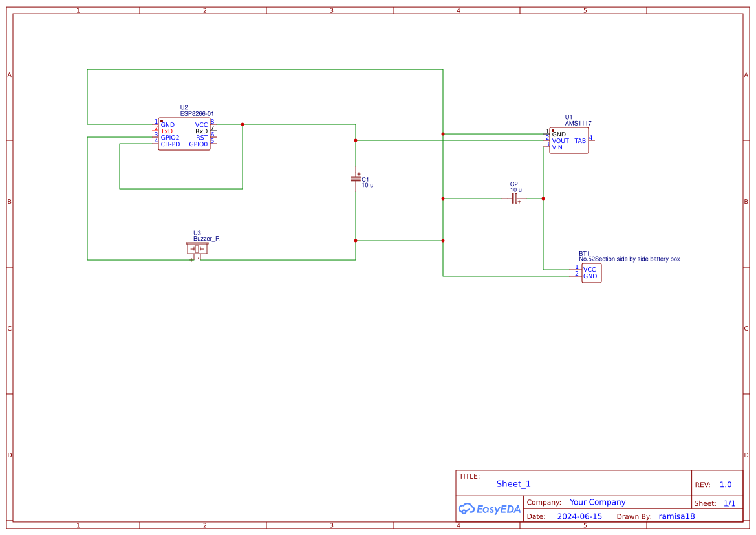Viewport: 756px width, 535px height.
Task: Click the EasyEDA cloud logo
Action: click(466, 509)
